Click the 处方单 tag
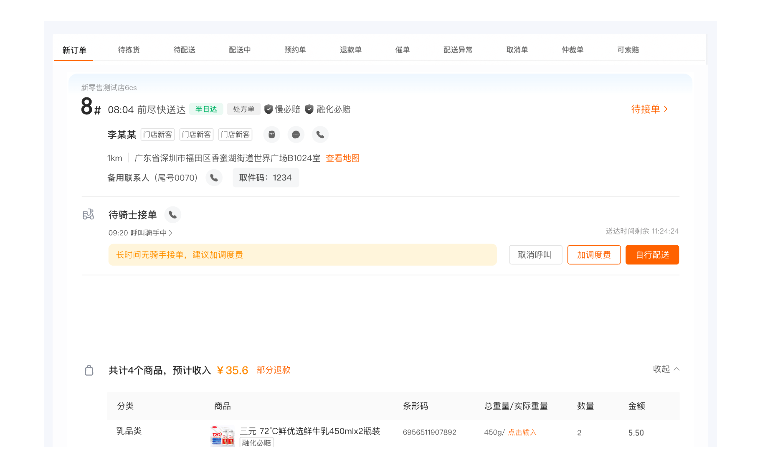The width and height of the screenshot is (760, 468). 243,109
